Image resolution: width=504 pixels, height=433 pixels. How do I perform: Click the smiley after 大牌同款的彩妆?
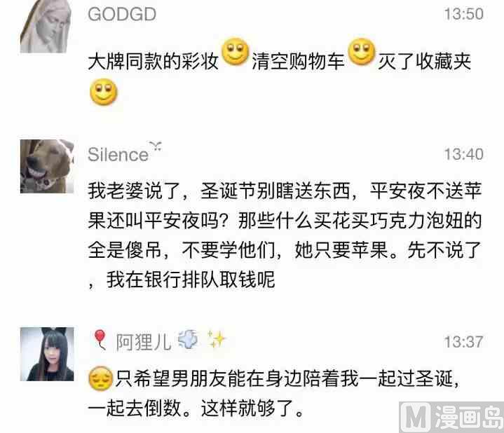click(x=236, y=51)
